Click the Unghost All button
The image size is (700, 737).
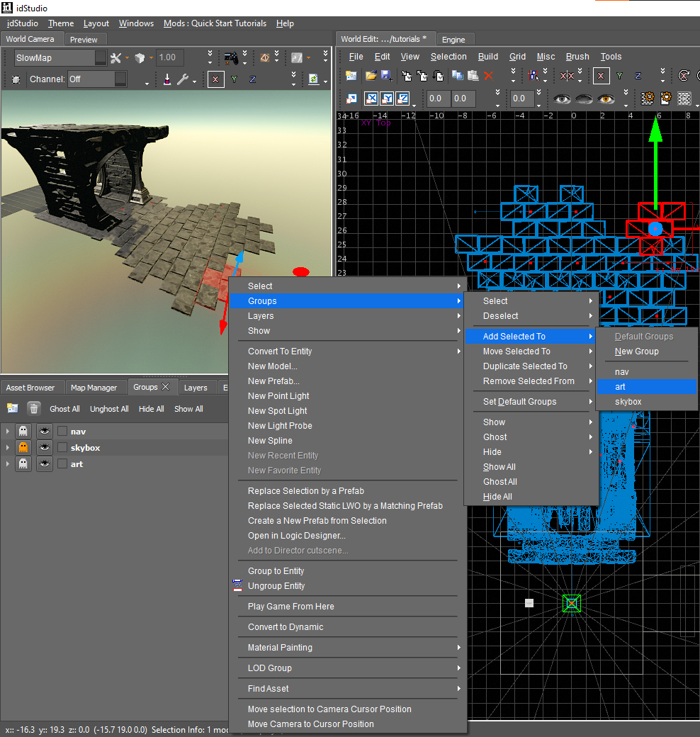[109, 409]
